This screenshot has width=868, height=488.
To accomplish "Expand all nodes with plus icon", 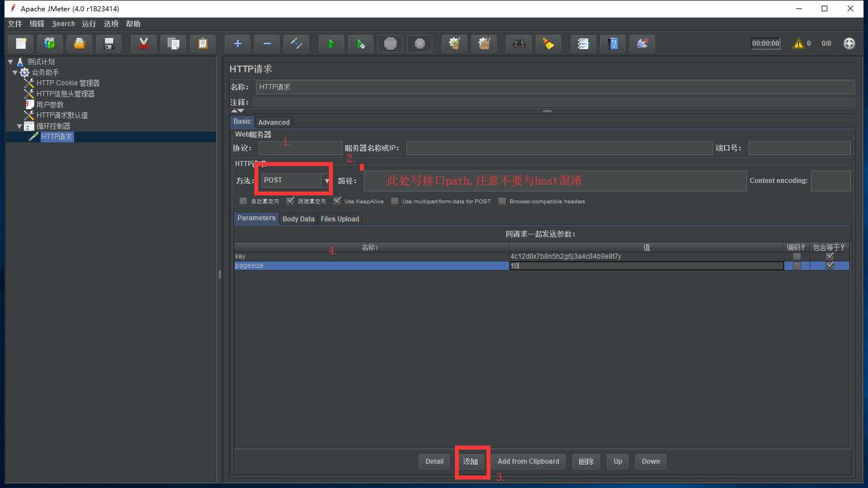I will click(237, 43).
